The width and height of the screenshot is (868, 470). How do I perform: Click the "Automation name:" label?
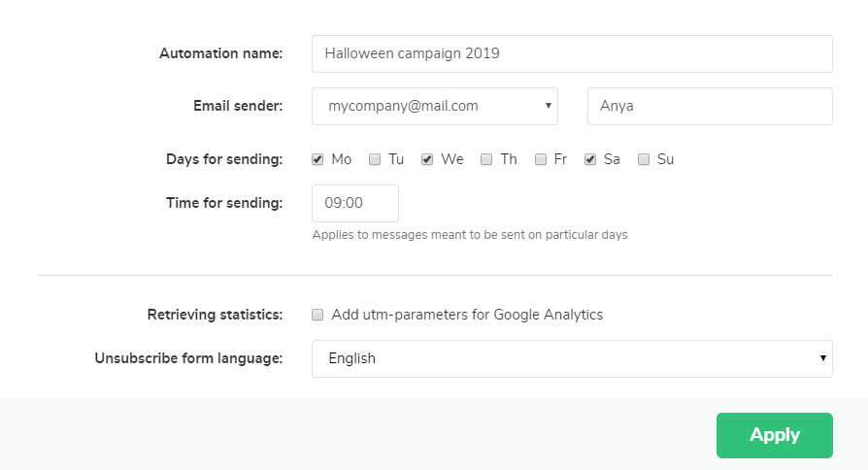click(220, 53)
